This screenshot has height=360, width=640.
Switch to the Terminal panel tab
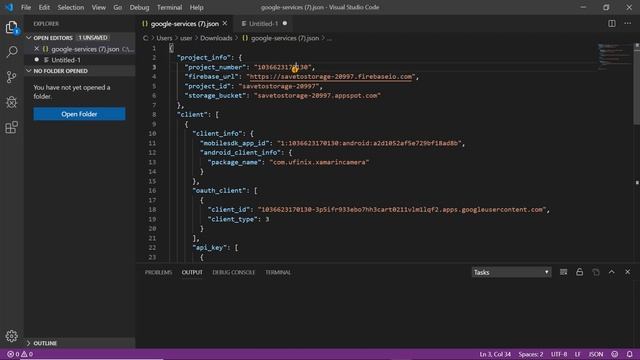278,272
